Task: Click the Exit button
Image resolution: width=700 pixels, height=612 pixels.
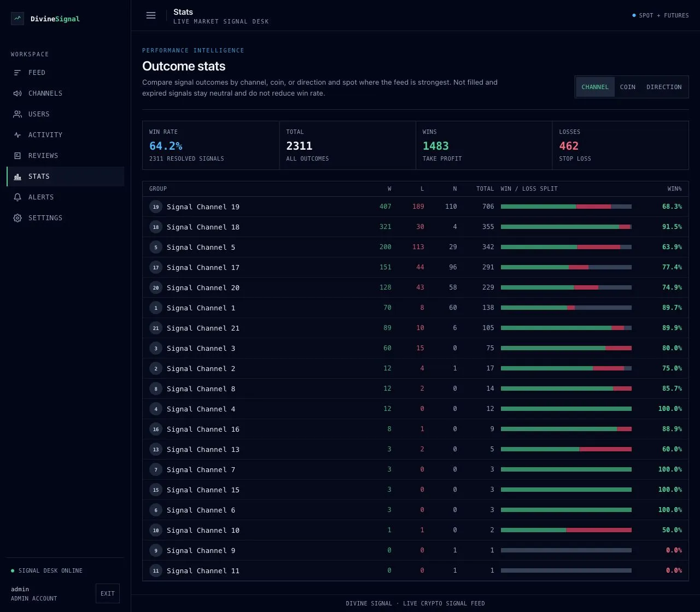Action: (108, 593)
